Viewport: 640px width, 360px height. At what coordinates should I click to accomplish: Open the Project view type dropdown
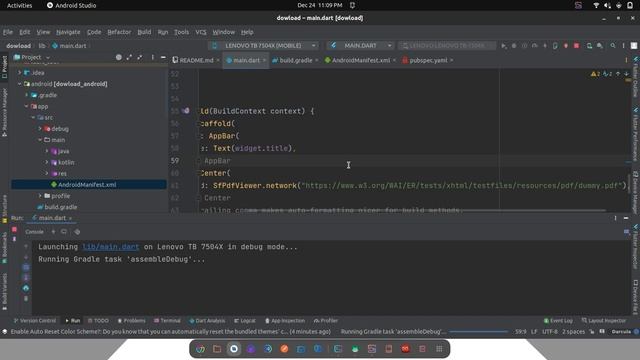[x=32, y=57]
